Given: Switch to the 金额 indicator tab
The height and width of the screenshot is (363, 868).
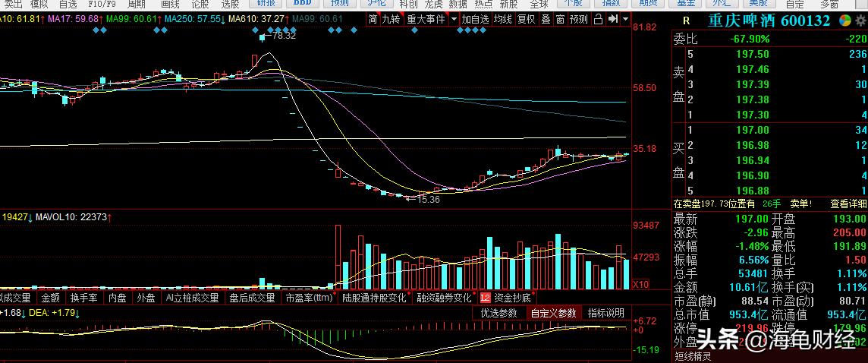Looking at the screenshot, I should click(50, 298).
